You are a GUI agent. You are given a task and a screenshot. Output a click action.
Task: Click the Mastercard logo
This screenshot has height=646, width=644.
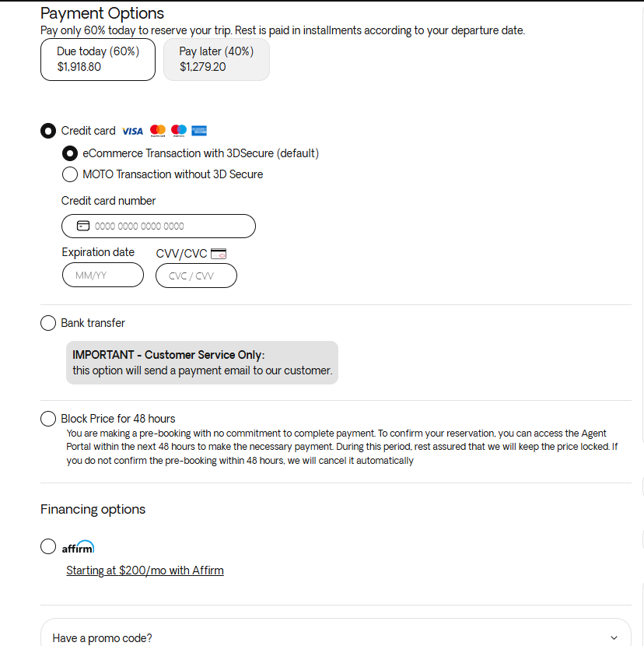click(x=158, y=131)
